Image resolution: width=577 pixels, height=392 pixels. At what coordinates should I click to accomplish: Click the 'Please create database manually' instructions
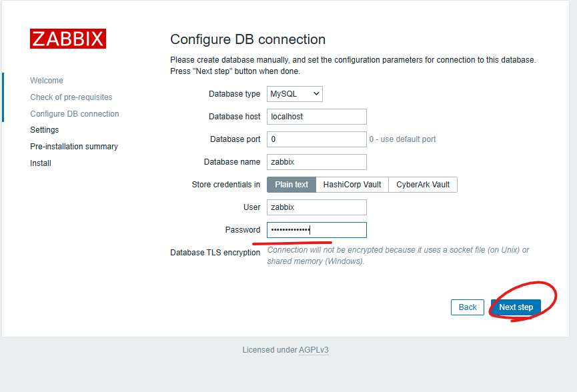point(353,65)
